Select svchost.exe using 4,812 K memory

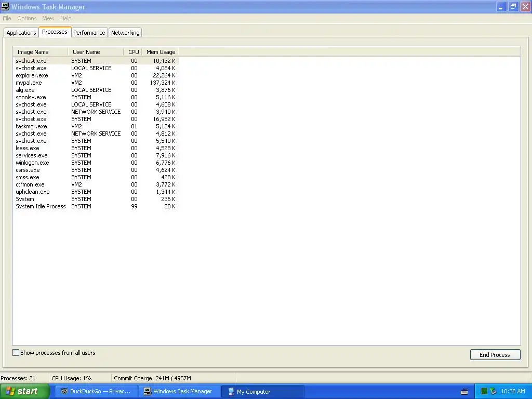[x=96, y=134]
